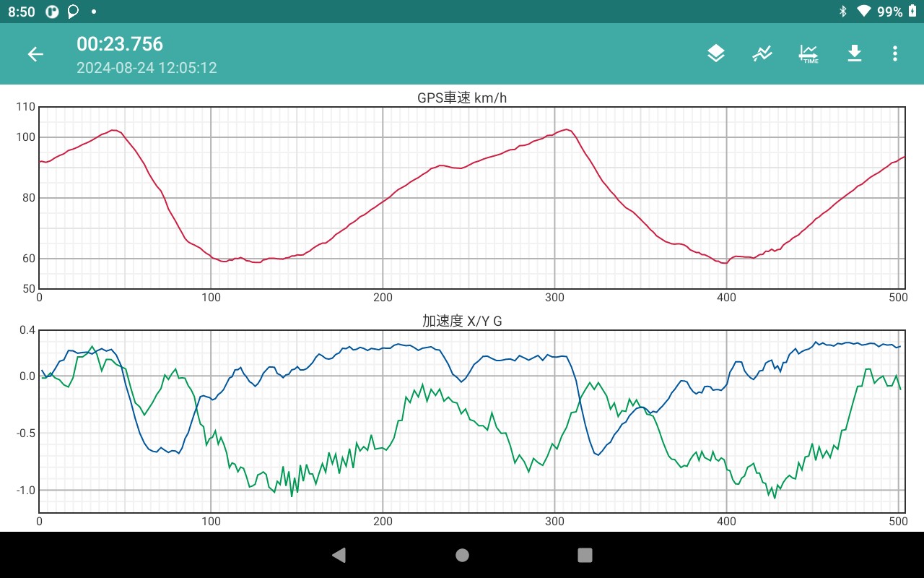The image size is (924, 578).
Task: Tap the Bluetooth status icon
Action: tap(842, 12)
